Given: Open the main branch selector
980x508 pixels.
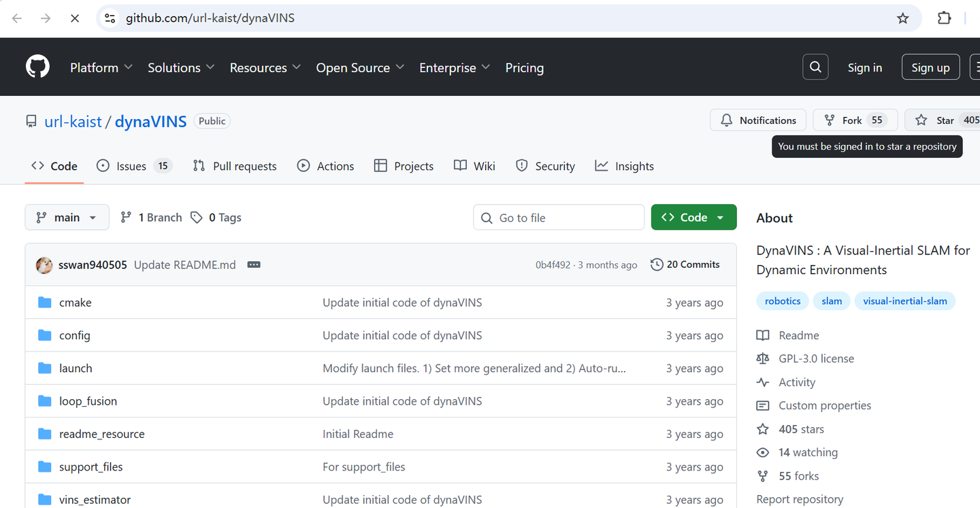Looking at the screenshot, I should click(67, 218).
